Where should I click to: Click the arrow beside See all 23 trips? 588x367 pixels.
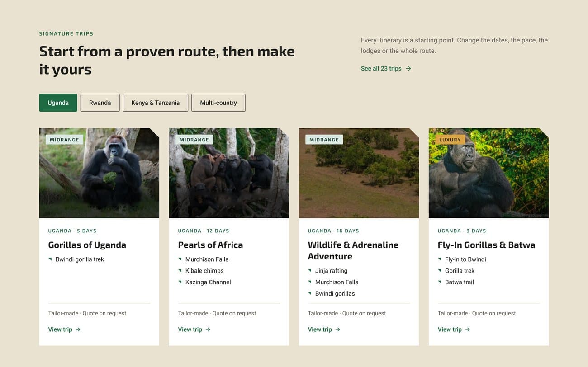[x=408, y=69]
